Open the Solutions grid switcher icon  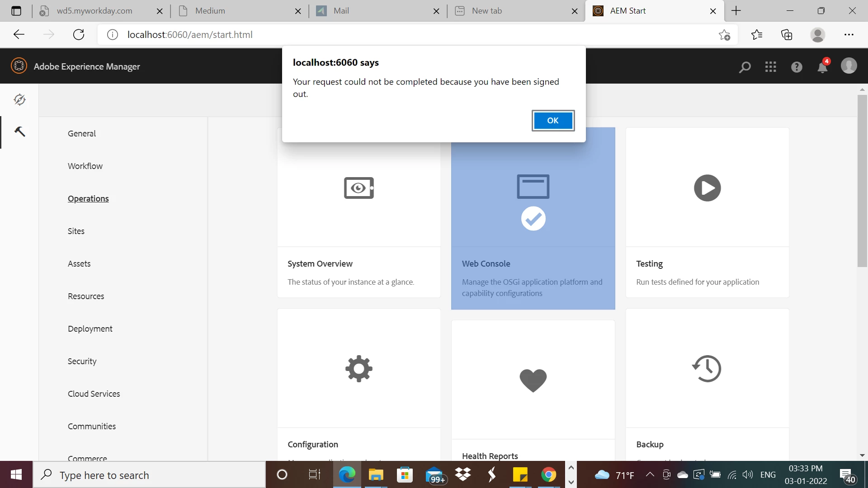[x=770, y=67]
